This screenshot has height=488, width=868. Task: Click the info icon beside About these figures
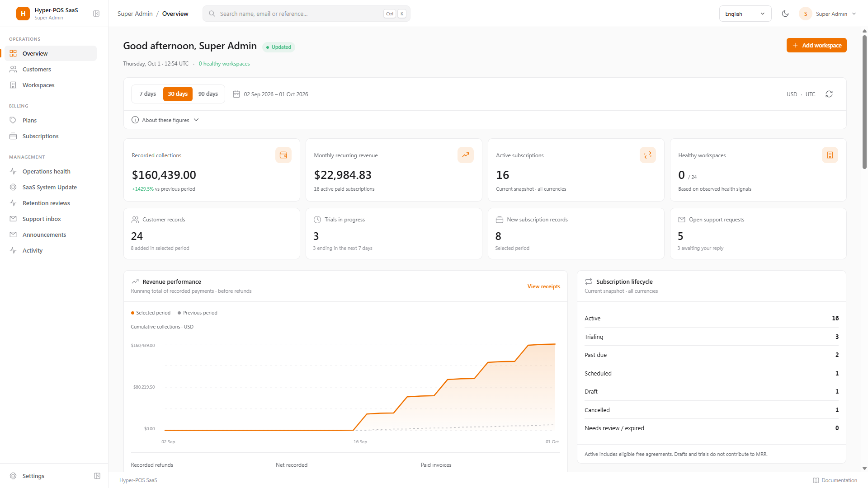135,120
